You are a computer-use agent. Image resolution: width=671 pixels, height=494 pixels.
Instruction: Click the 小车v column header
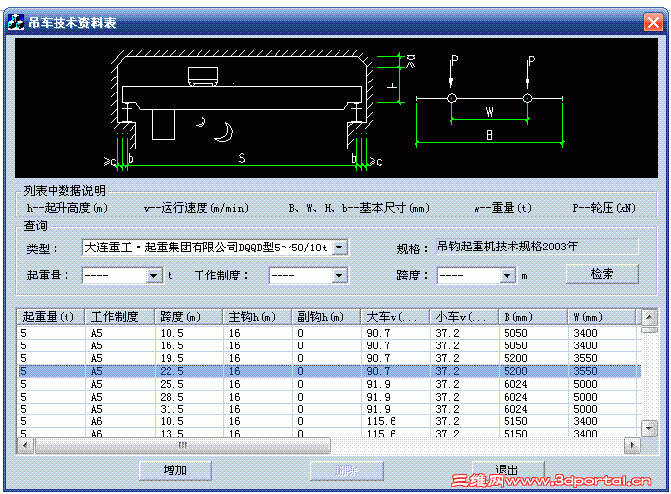(464, 317)
